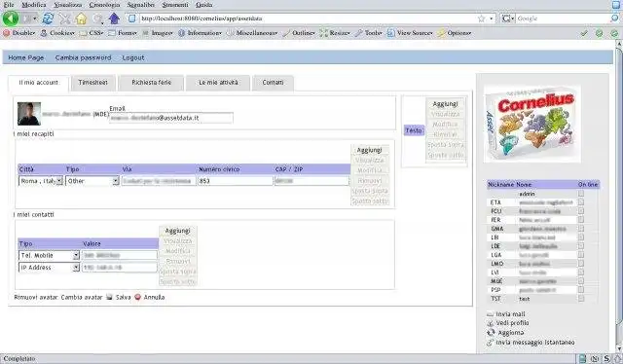Click the user avatar photo
This screenshot has height=364, width=623.
(29, 114)
